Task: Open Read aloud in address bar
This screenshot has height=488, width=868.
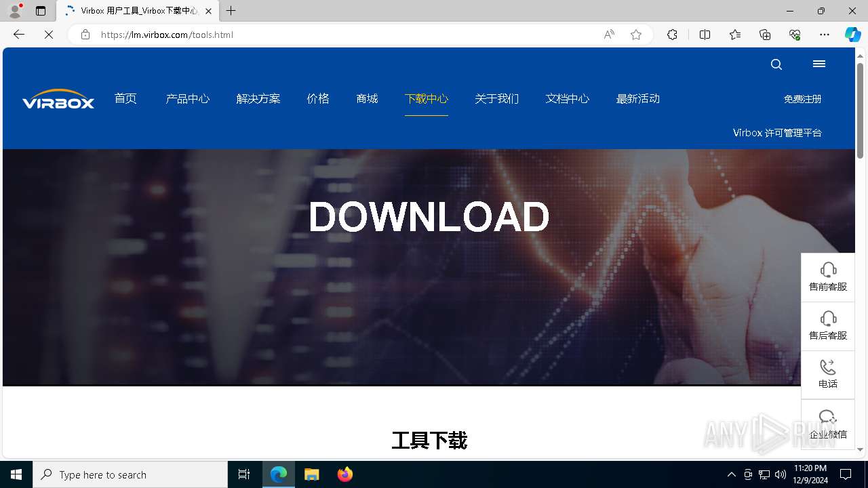Action: tap(609, 35)
